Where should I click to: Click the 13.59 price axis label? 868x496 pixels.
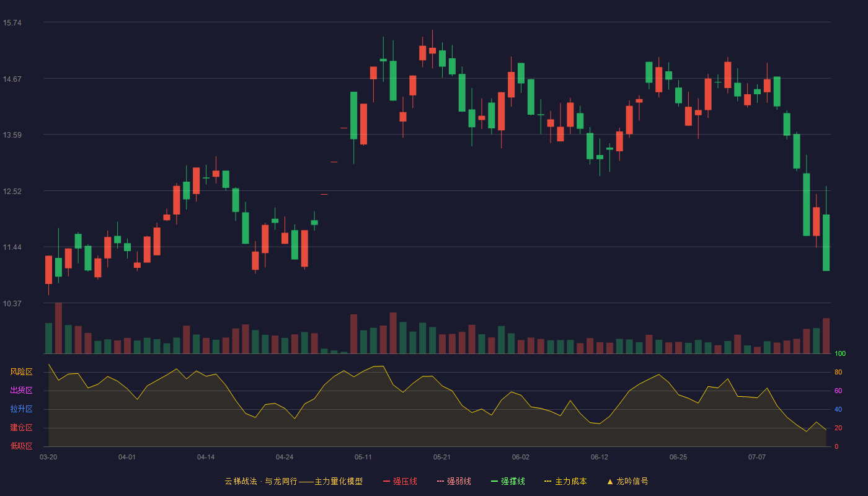(12, 135)
